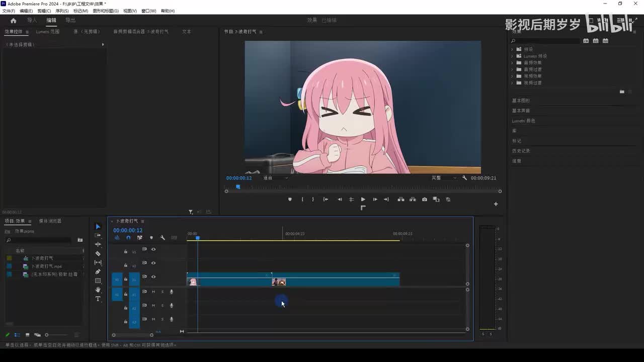Open the Lumetri 颜色 panel

tap(524, 121)
